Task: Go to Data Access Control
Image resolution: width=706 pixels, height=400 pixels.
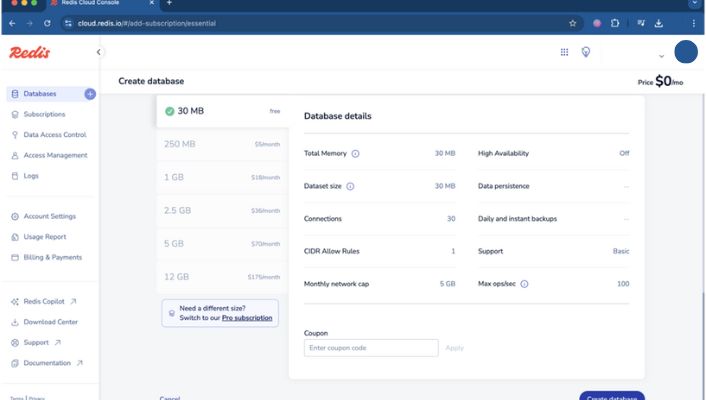Action: coord(54,135)
